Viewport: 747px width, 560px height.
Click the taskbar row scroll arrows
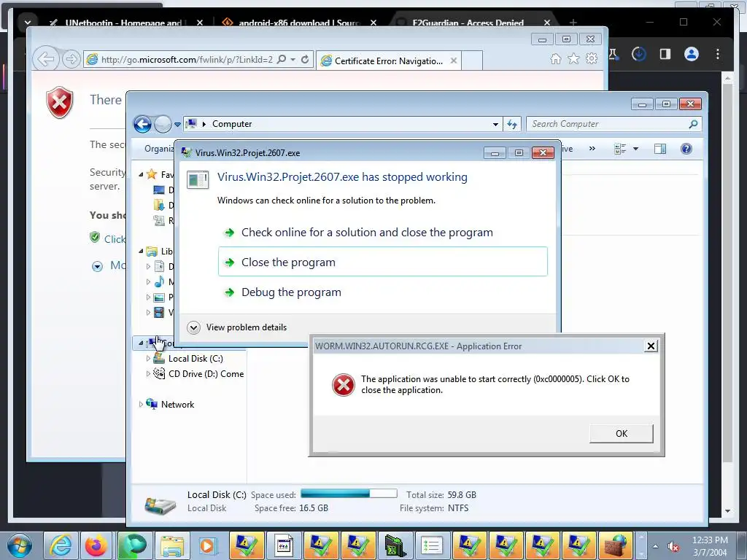click(641, 545)
